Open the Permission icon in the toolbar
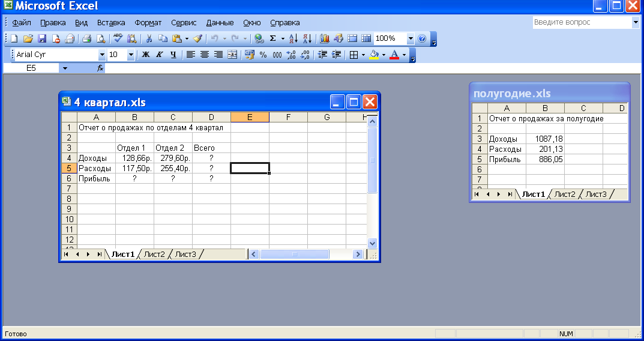This screenshot has height=341, width=644. 56,38
